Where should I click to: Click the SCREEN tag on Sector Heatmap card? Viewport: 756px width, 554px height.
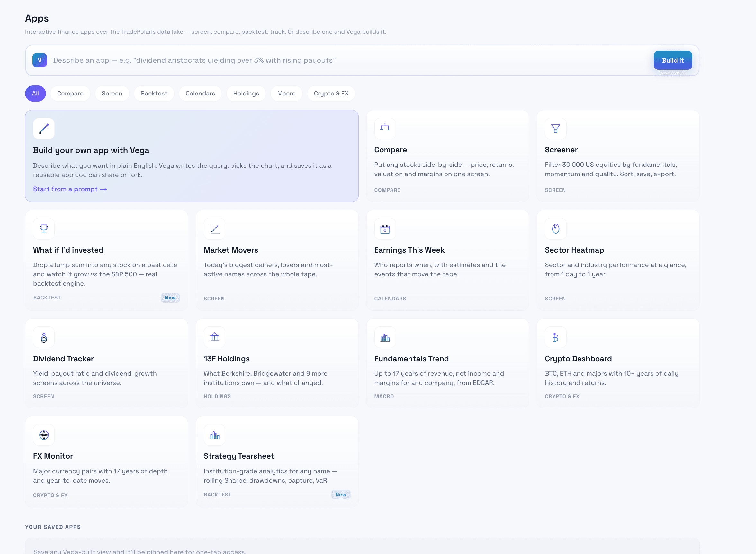click(555, 299)
